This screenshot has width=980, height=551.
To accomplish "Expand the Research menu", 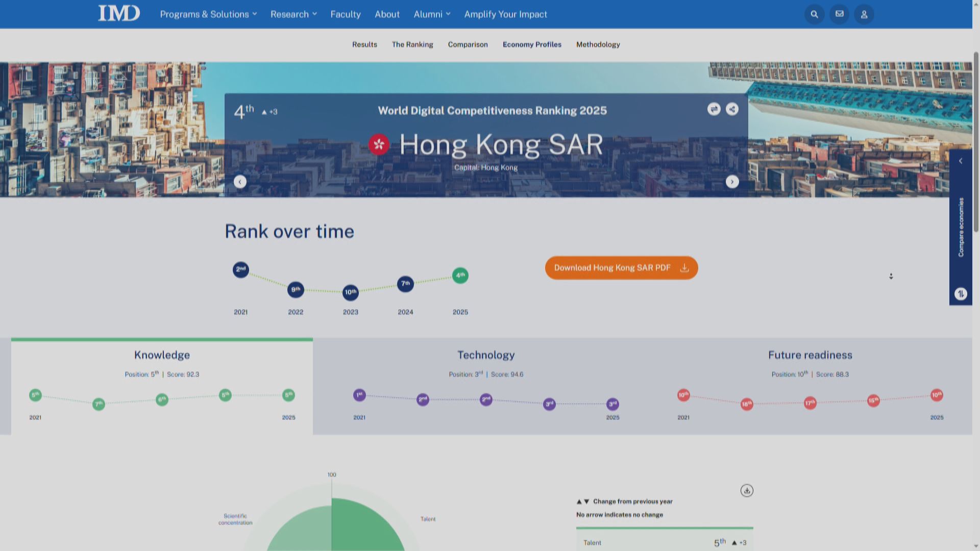I will [293, 14].
